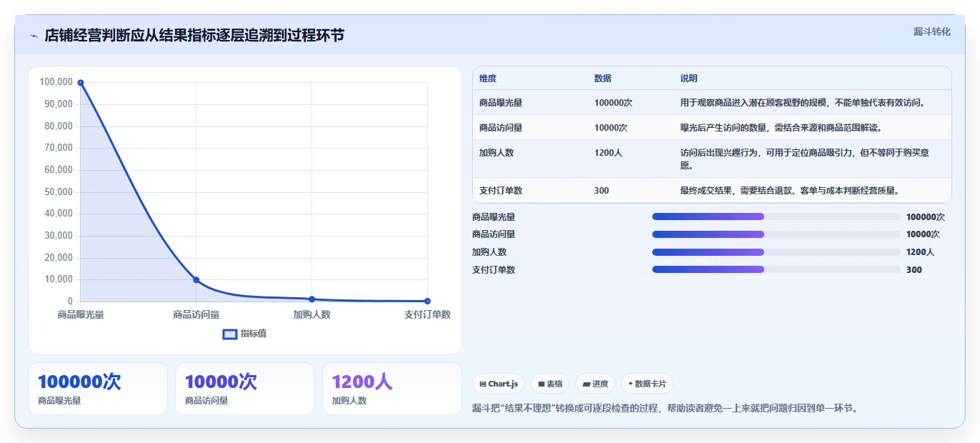Click the 商品访问量 progress bar

(776, 234)
